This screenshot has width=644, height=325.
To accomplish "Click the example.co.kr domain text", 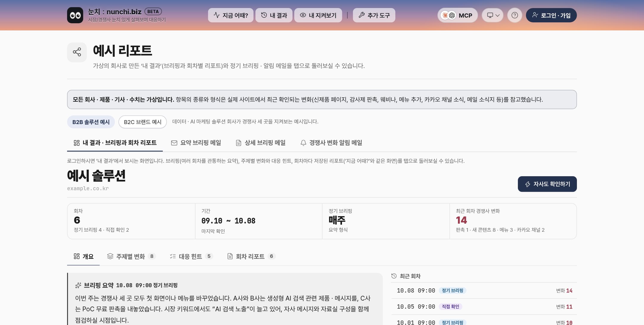I will point(88,188).
